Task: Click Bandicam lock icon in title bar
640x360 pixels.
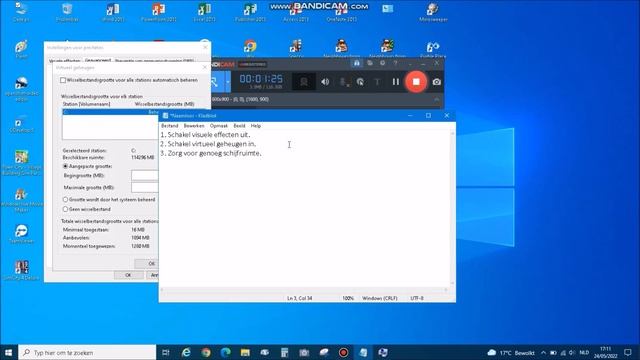Action: (x=357, y=63)
